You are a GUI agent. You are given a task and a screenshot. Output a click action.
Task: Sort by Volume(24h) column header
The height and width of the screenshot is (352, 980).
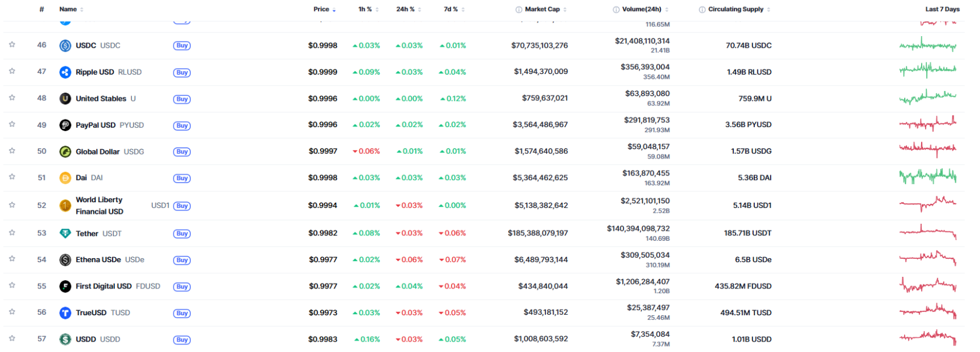pos(641,9)
